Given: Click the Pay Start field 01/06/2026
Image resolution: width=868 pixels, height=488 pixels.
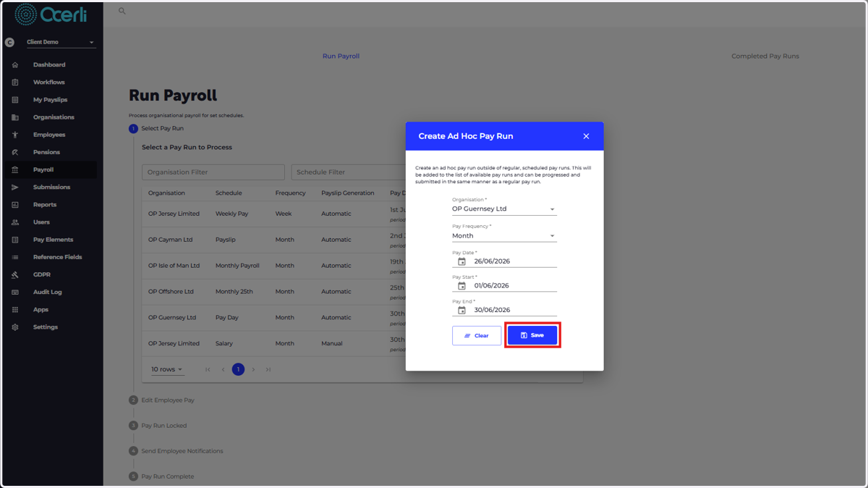Looking at the screenshot, I should point(504,286).
